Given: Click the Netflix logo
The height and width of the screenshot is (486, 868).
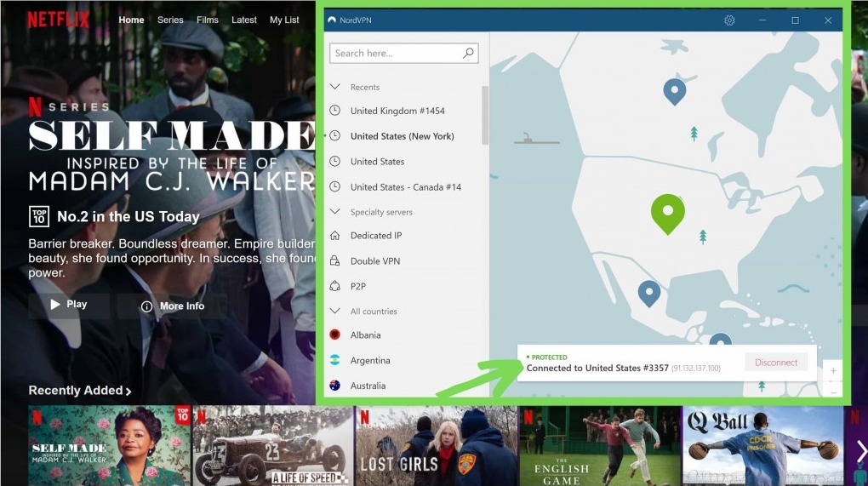Looking at the screenshot, I should point(58,20).
